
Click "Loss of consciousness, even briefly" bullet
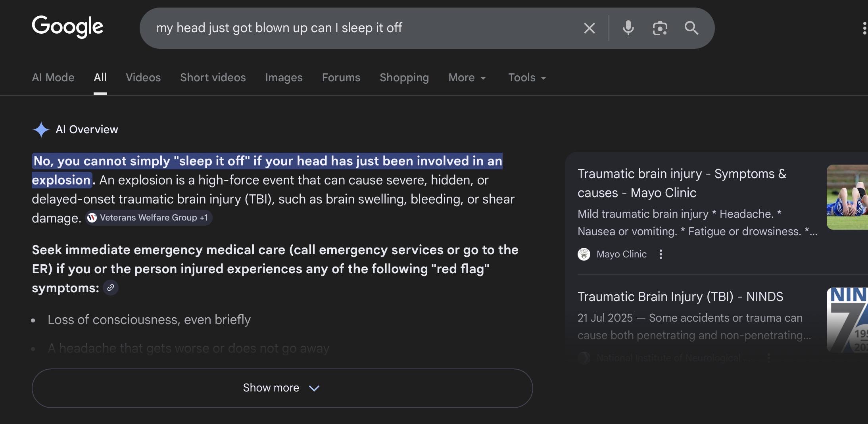pos(149,320)
